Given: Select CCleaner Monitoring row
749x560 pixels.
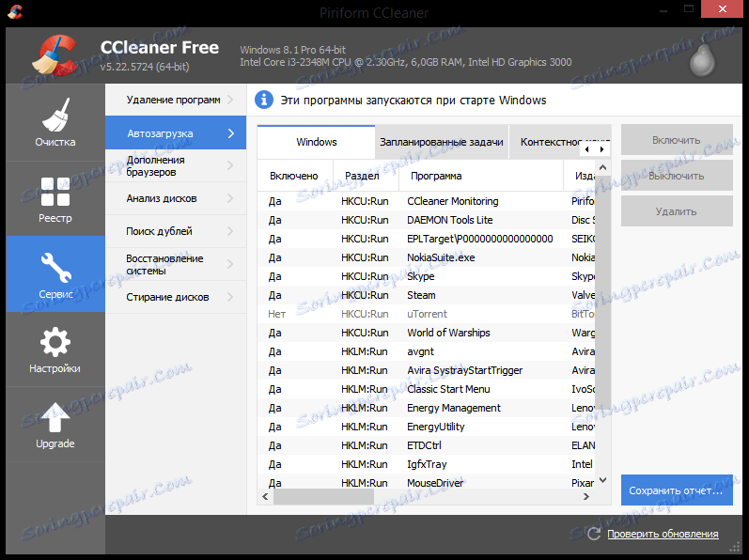Looking at the screenshot, I should click(427, 201).
